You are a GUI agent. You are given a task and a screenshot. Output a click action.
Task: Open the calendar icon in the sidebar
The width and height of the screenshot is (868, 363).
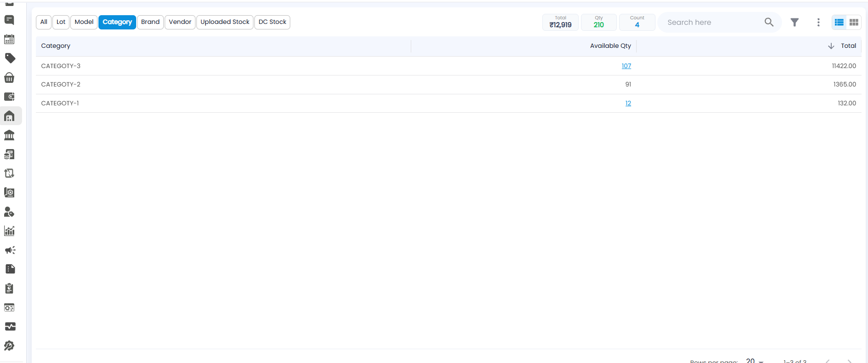(x=9, y=39)
